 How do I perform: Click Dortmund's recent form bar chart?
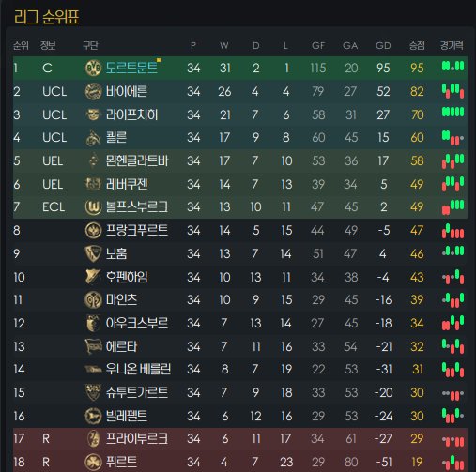(453, 67)
